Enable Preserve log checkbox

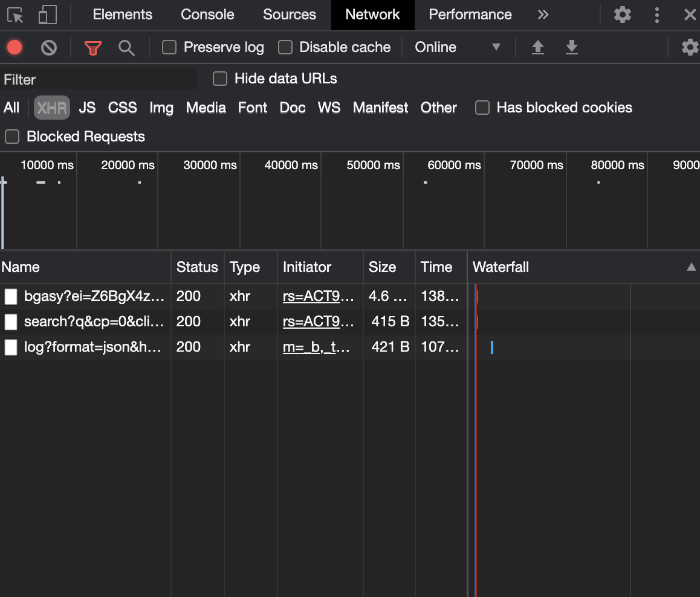click(x=169, y=47)
